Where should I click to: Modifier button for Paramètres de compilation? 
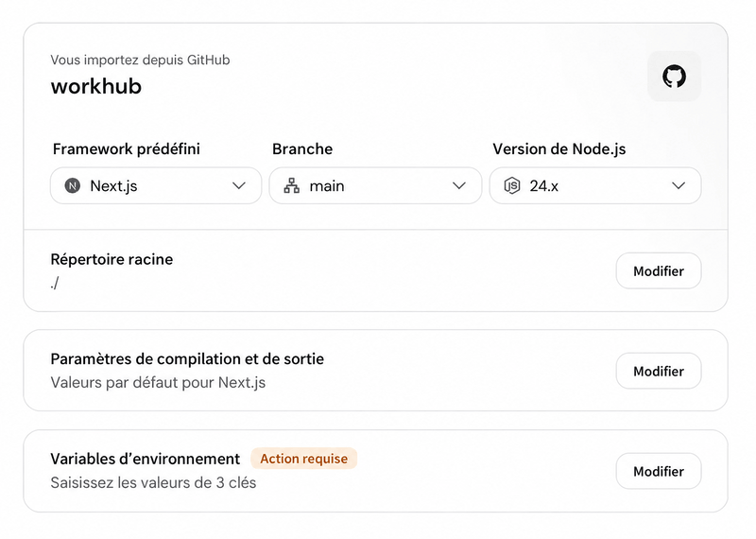point(659,371)
